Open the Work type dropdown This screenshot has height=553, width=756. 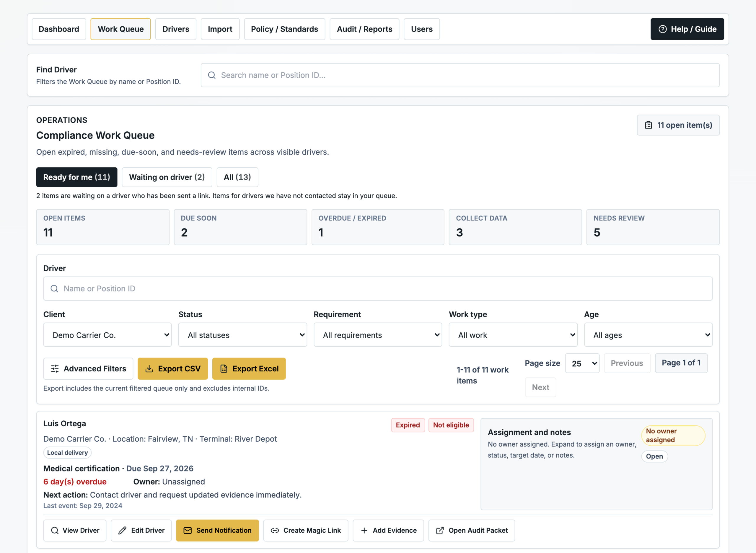coord(513,335)
